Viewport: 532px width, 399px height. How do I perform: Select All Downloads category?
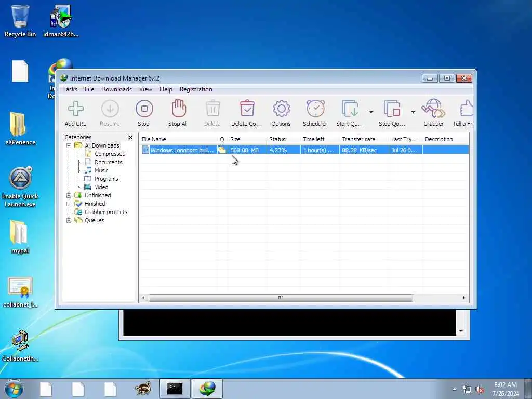[x=102, y=145]
